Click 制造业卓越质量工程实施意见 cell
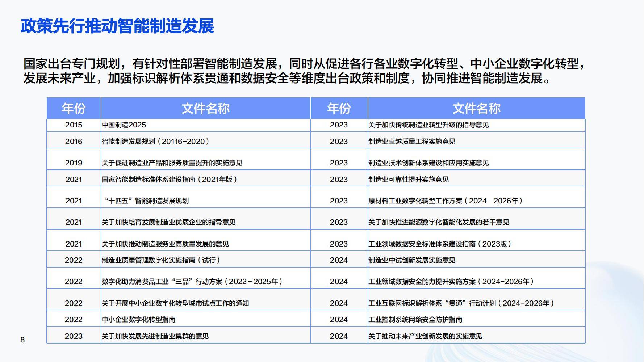The height and width of the screenshot is (362, 644). pos(476,140)
